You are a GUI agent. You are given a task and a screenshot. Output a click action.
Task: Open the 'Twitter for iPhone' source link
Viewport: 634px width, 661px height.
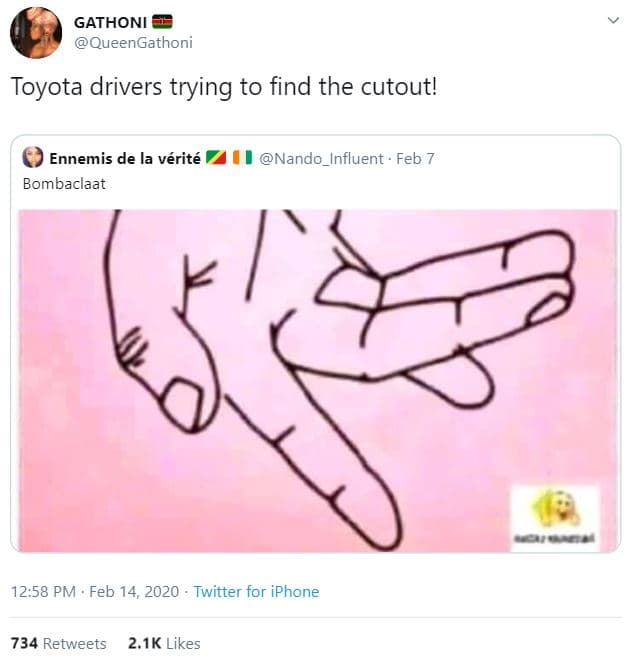pos(256,592)
